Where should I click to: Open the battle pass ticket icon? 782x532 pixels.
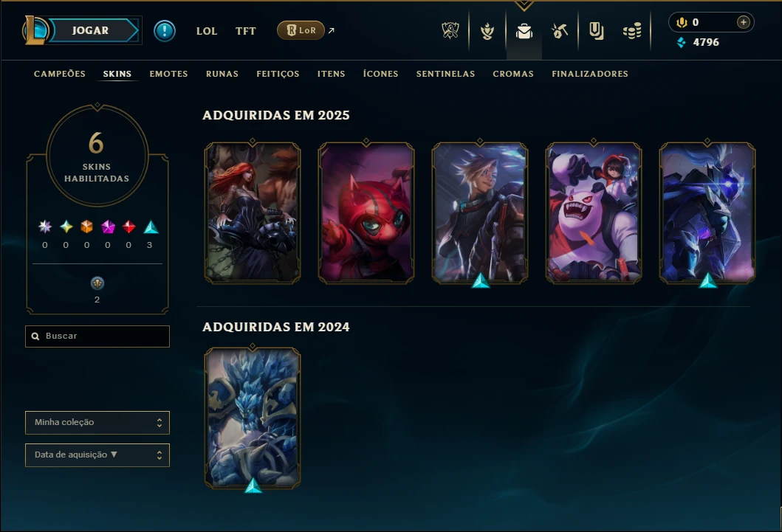596,31
